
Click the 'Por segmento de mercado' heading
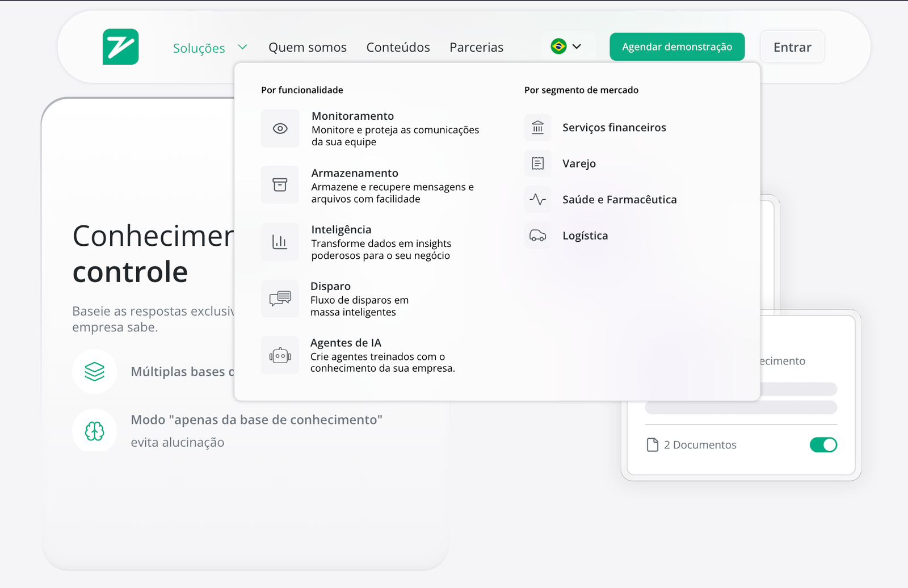coord(581,90)
